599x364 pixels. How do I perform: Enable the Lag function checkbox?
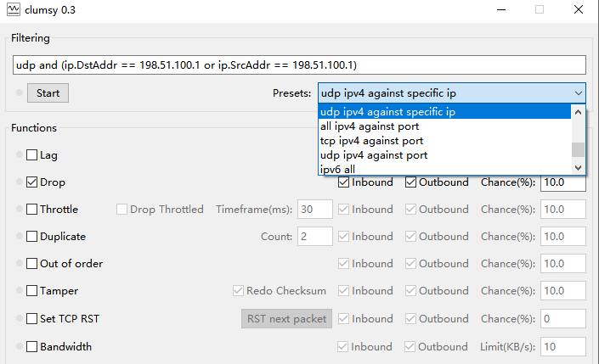(x=32, y=155)
